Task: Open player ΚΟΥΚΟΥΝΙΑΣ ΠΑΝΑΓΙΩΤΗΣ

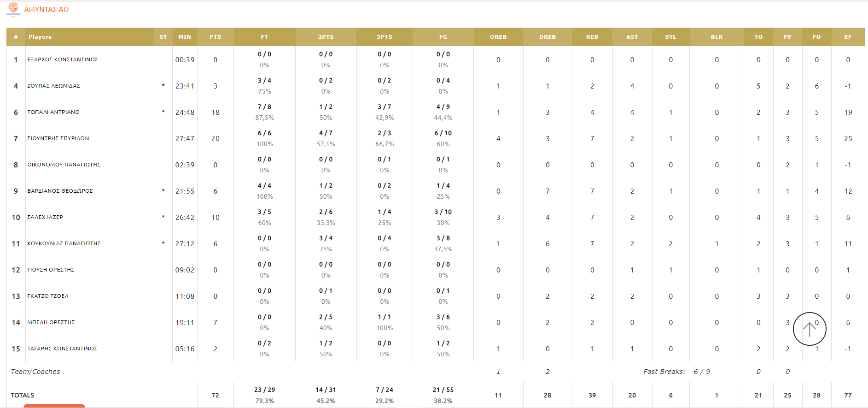Action: (x=64, y=243)
